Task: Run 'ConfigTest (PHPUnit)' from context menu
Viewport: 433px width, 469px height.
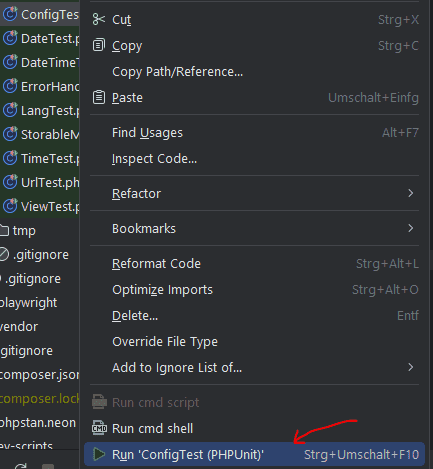Action: (255, 454)
